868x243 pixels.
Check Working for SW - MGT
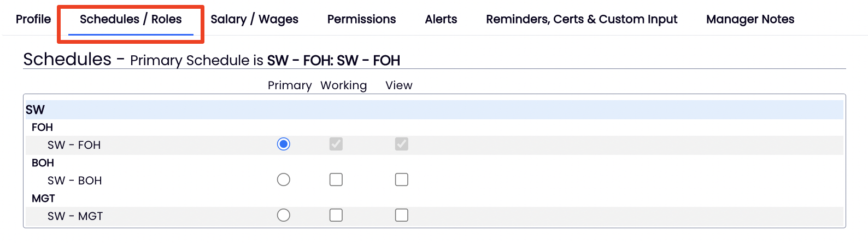(336, 215)
